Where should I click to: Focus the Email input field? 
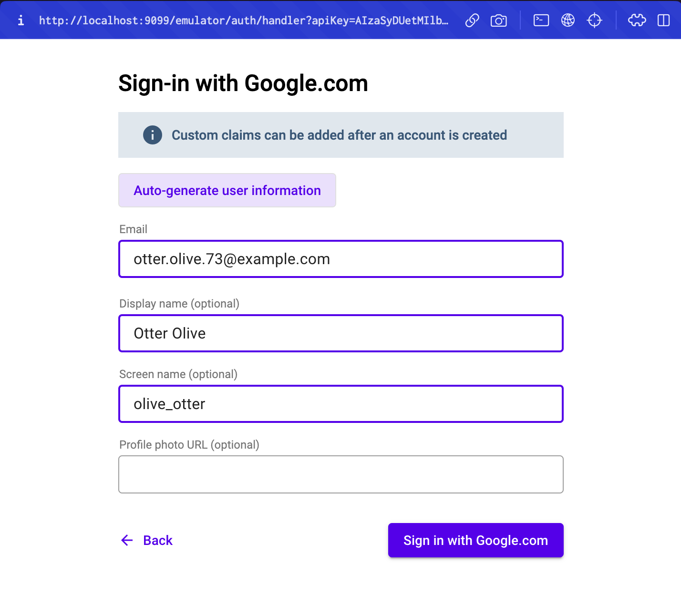click(341, 259)
